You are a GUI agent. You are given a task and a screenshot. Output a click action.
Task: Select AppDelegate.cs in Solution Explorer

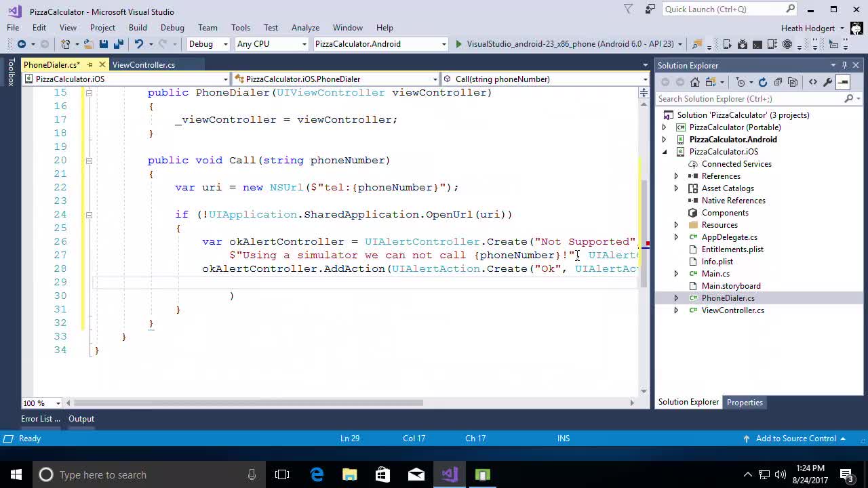728,237
